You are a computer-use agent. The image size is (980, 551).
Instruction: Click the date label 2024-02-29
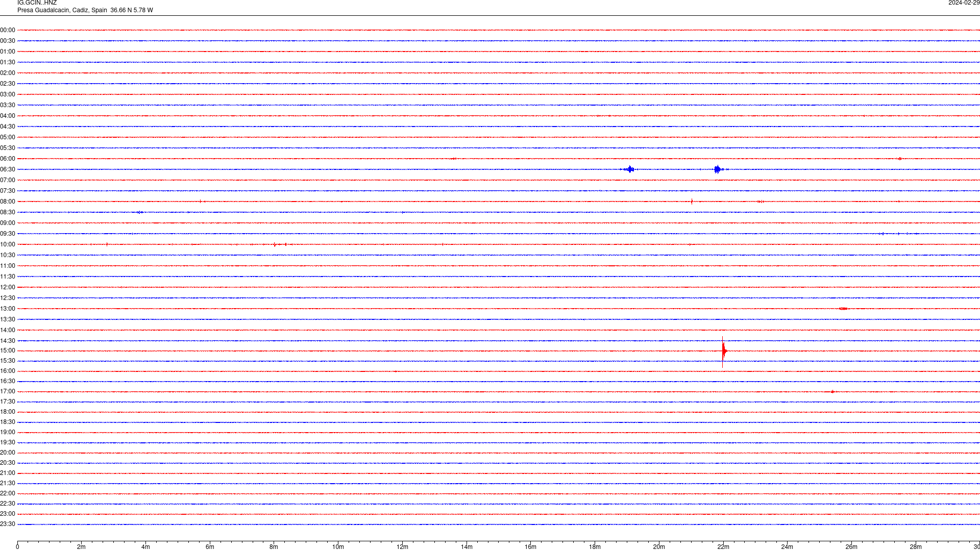click(x=964, y=3)
